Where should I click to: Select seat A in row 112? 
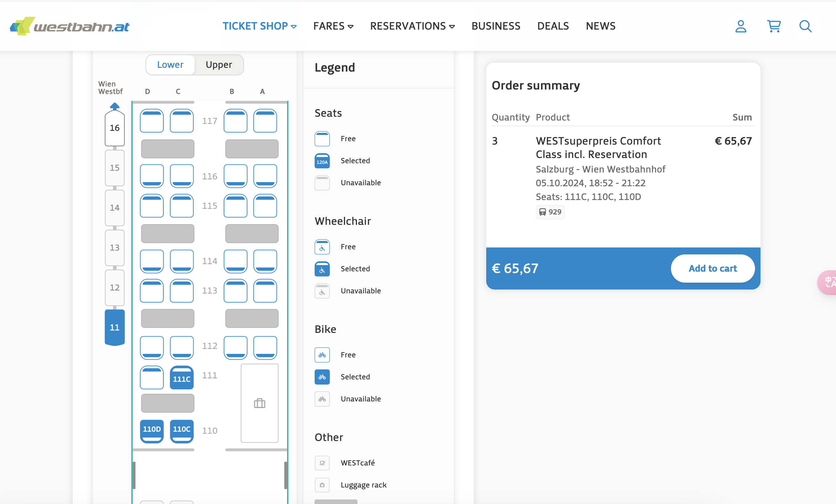265,348
